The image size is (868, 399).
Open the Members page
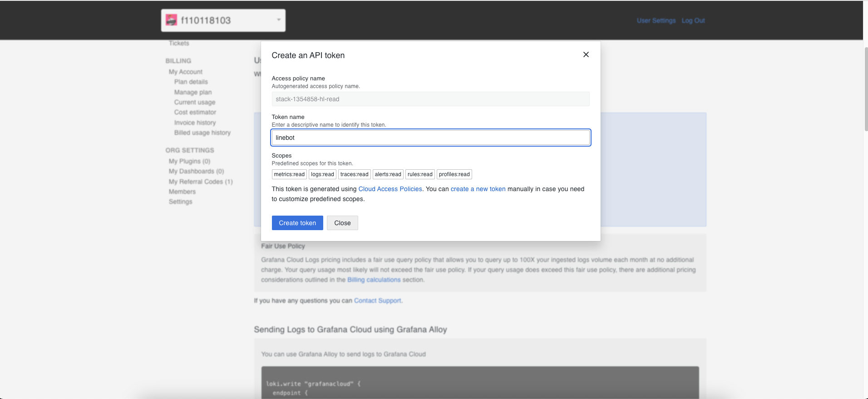[182, 192]
